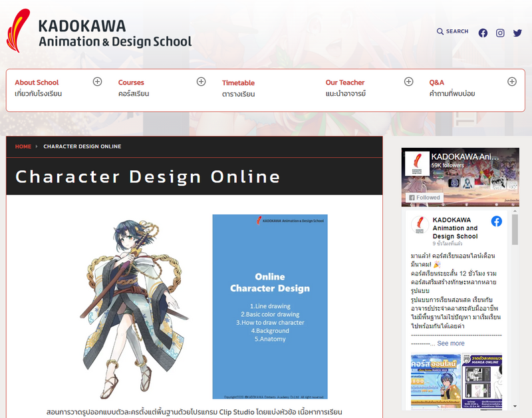Expand the About School plus icon

(97, 81)
